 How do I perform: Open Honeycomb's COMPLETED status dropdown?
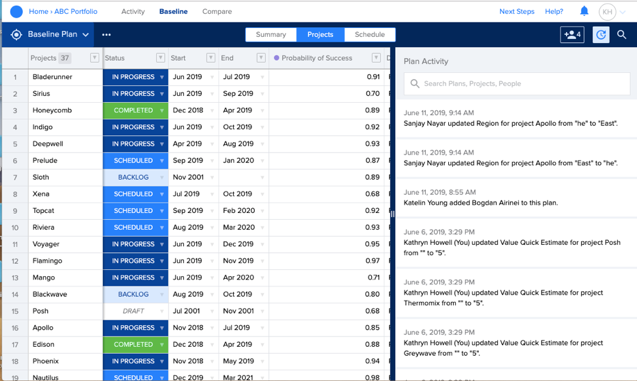pyautogui.click(x=162, y=110)
